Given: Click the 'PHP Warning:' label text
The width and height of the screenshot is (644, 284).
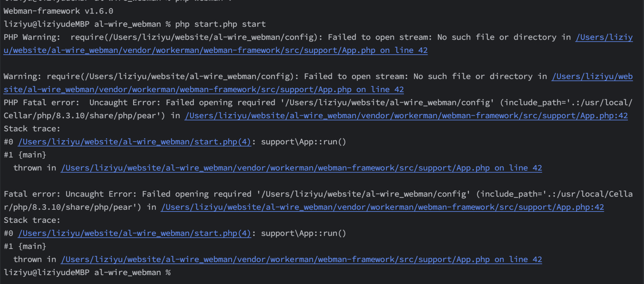Looking at the screenshot, I should click(32, 37).
